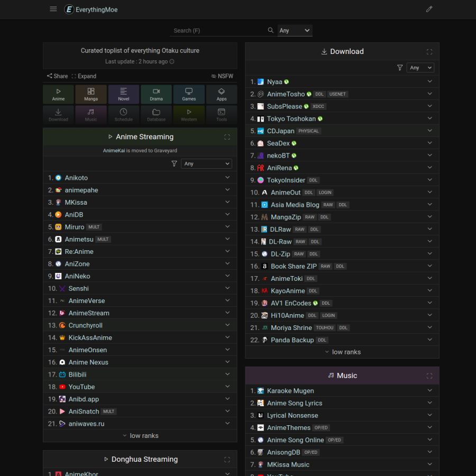Fullscreen the Music panel
The image size is (476, 476).
[x=429, y=376]
